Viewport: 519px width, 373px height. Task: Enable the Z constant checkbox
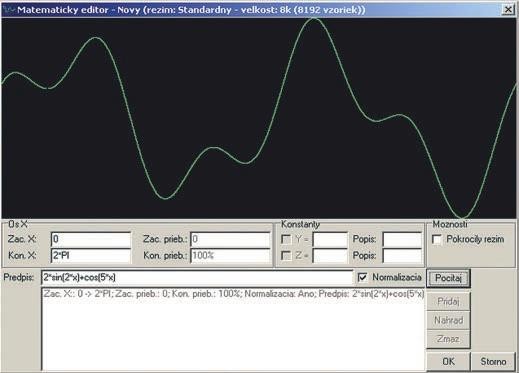click(286, 256)
